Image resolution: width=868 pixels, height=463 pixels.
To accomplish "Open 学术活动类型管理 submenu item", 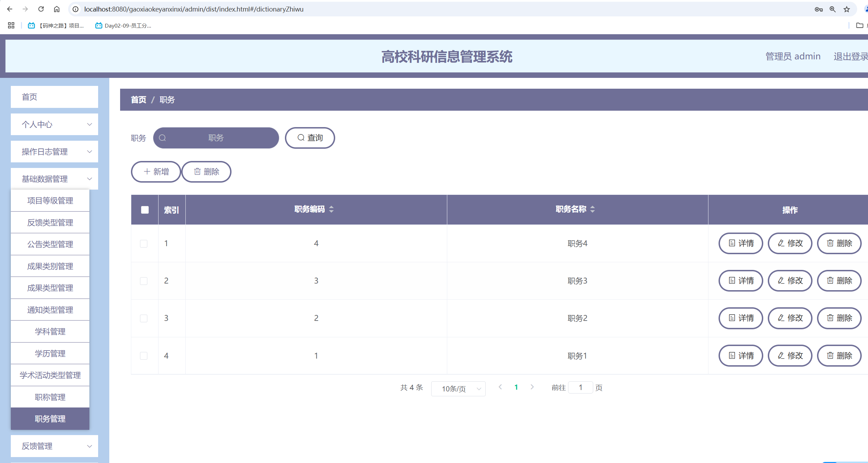I will click(x=50, y=375).
